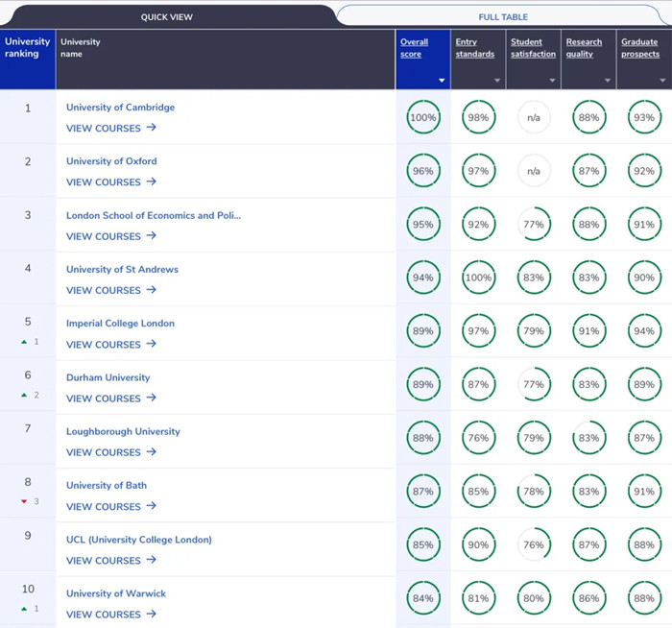Click Cambridge's 93% graduate prospects circle
Screen dimensions: 672x628
644,117
